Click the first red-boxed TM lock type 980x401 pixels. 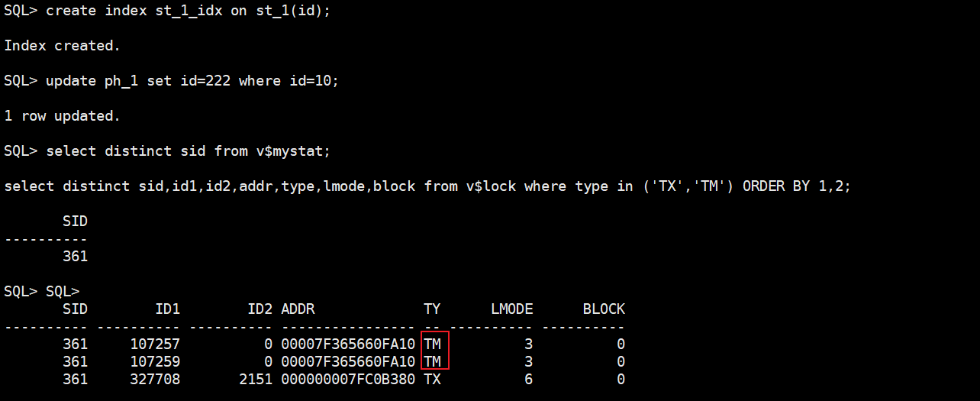coord(432,344)
